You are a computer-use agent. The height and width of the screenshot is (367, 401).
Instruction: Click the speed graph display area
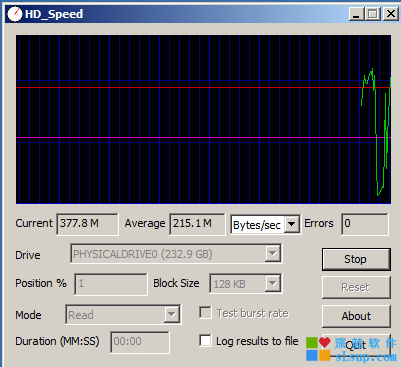coord(203,119)
